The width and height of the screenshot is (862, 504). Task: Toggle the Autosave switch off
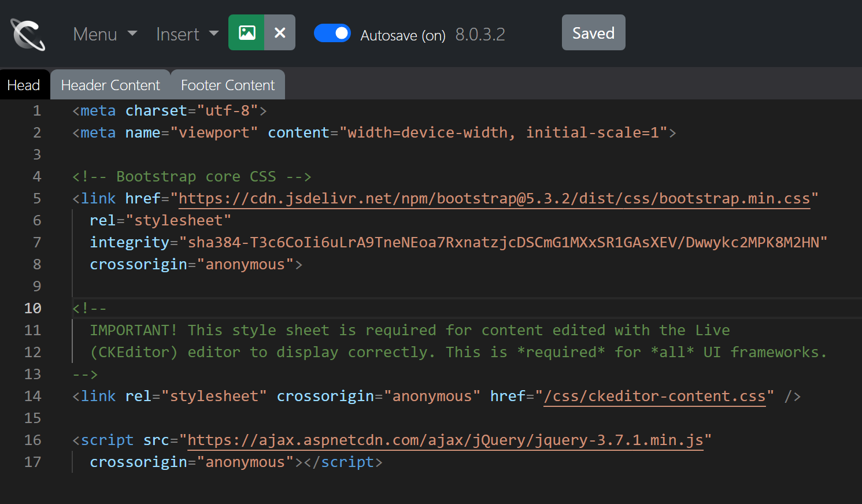click(x=332, y=33)
